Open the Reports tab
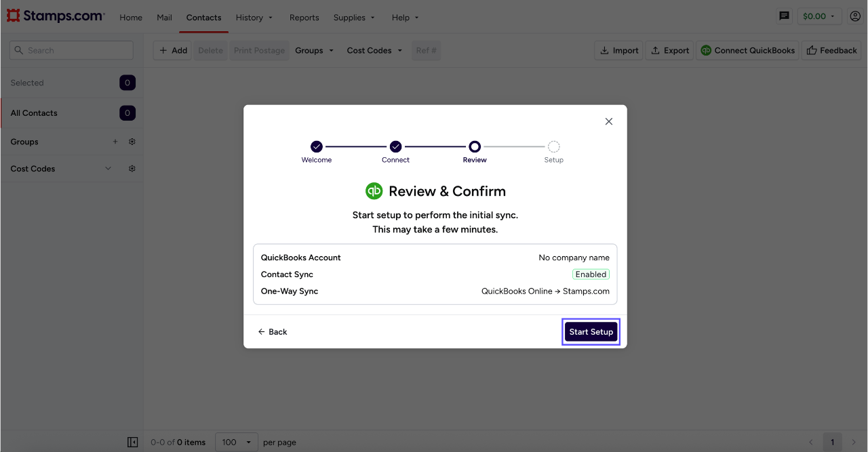 click(x=304, y=18)
